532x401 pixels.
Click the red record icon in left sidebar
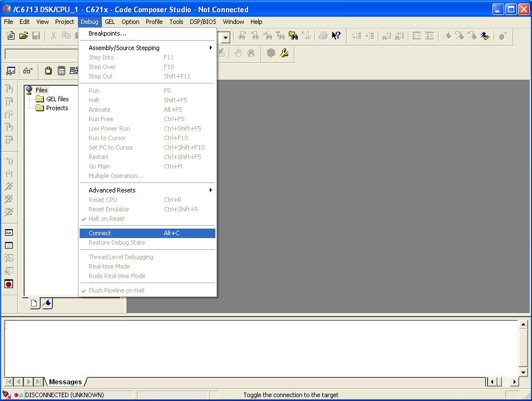(9, 284)
